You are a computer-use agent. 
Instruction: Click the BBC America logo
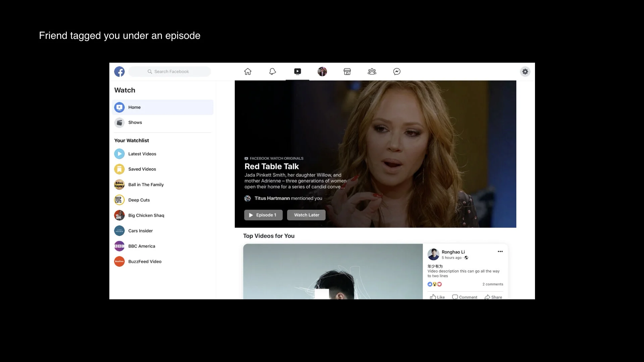pyautogui.click(x=119, y=246)
